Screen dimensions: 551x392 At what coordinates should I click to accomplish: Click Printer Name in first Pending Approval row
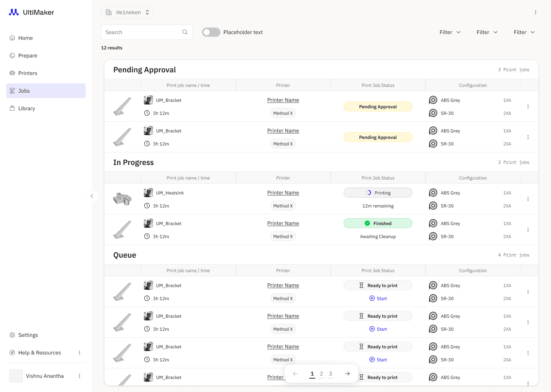[283, 100]
